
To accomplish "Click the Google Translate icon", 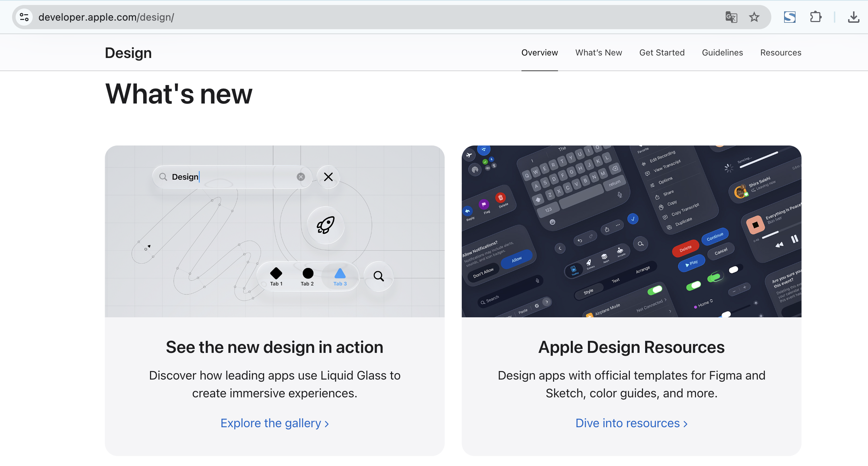I will (731, 17).
